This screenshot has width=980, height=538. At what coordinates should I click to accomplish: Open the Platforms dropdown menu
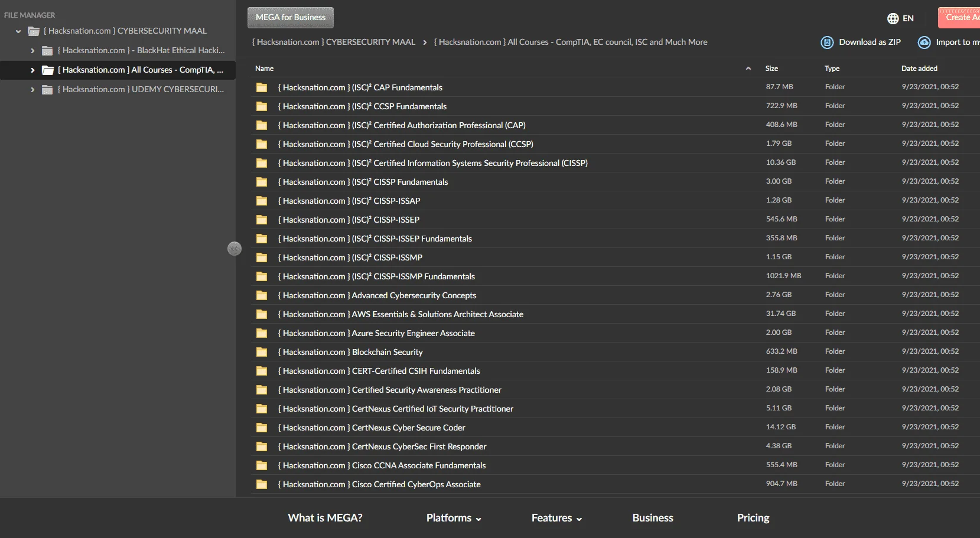(x=454, y=518)
